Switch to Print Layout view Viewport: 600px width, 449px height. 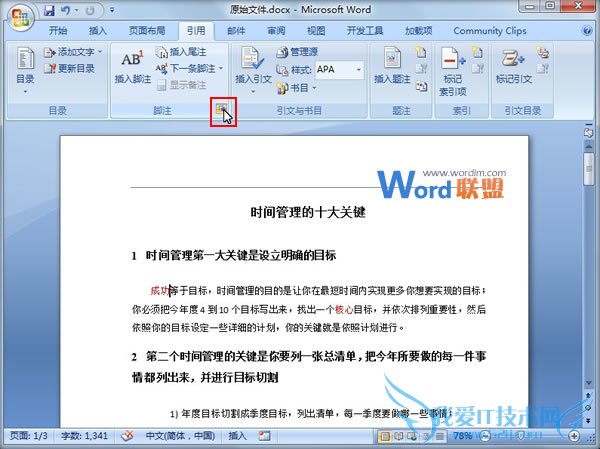(x=385, y=436)
